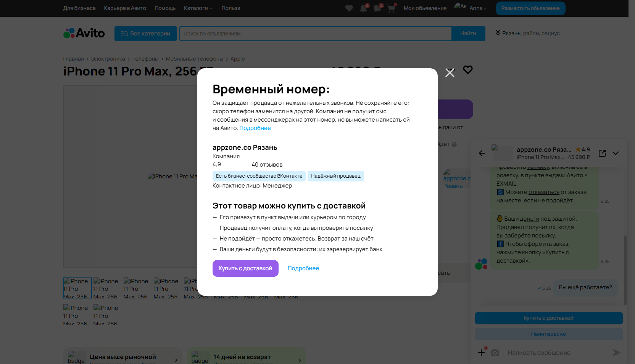Open notifications bell icon

(363, 8)
